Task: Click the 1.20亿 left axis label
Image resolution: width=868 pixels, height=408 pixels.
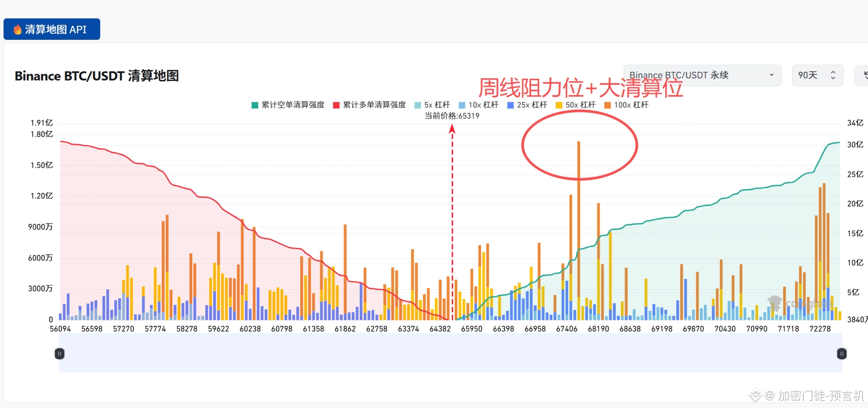Action: pos(41,196)
